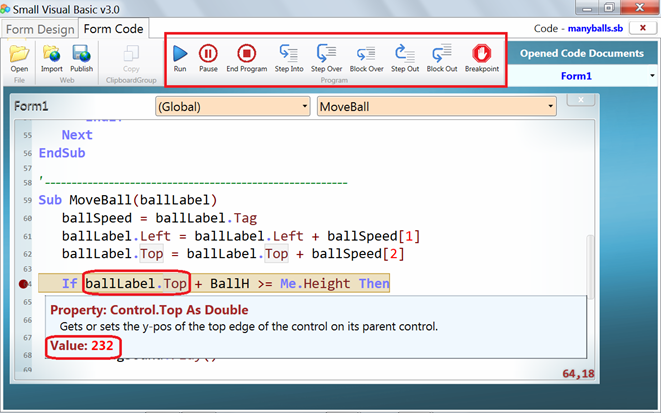Image resolution: width=662 pixels, height=414 pixels.
Task: Click 'Property: Control.Top As Double' tooltip heading
Action: (149, 310)
